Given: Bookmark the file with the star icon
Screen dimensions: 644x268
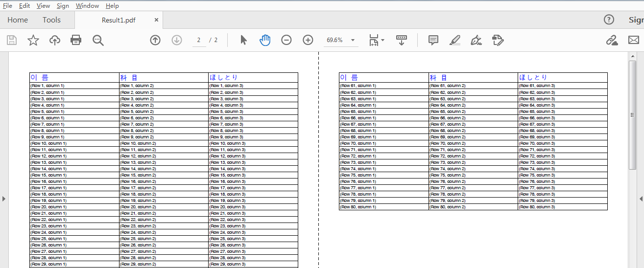Looking at the screenshot, I should coord(33,40).
